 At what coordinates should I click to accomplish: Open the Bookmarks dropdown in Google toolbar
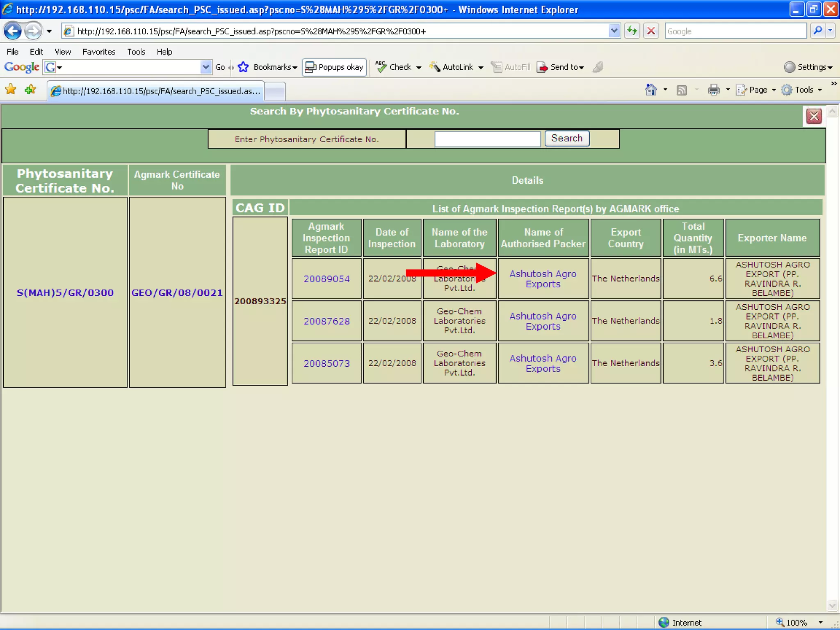(275, 67)
